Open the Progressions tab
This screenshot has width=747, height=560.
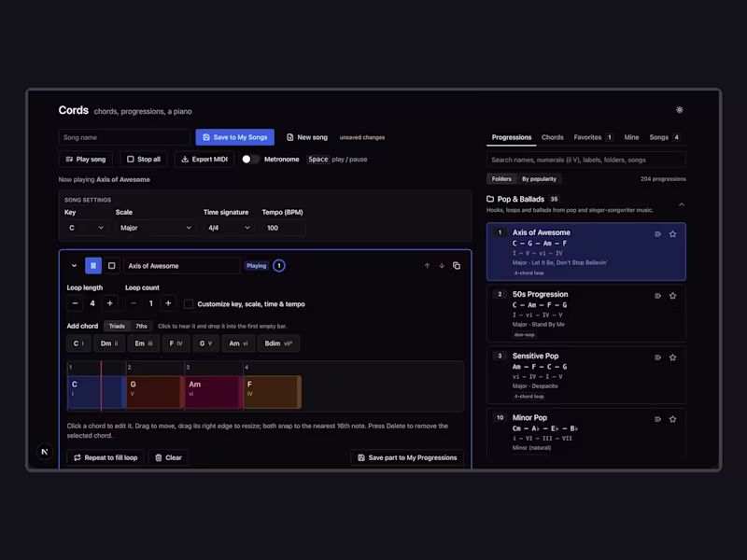511,137
